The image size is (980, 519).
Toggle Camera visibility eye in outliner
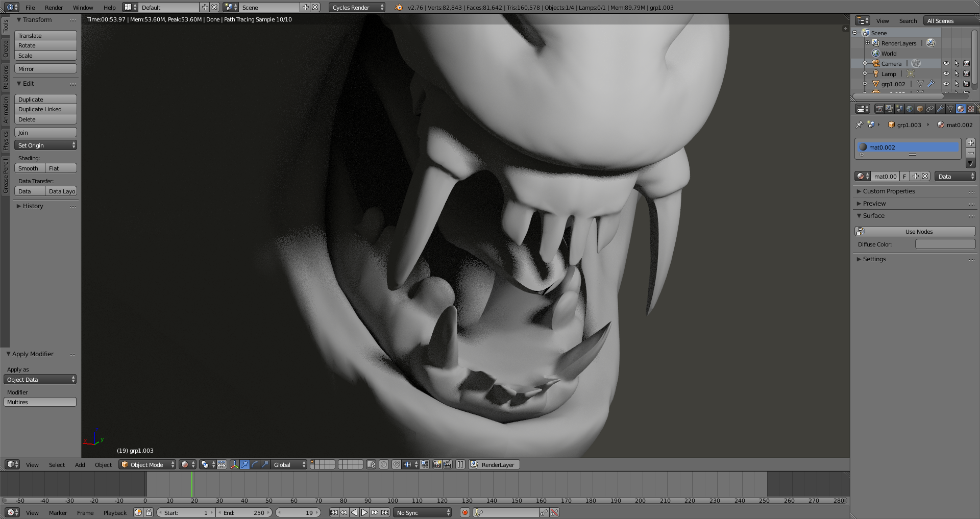(x=946, y=63)
